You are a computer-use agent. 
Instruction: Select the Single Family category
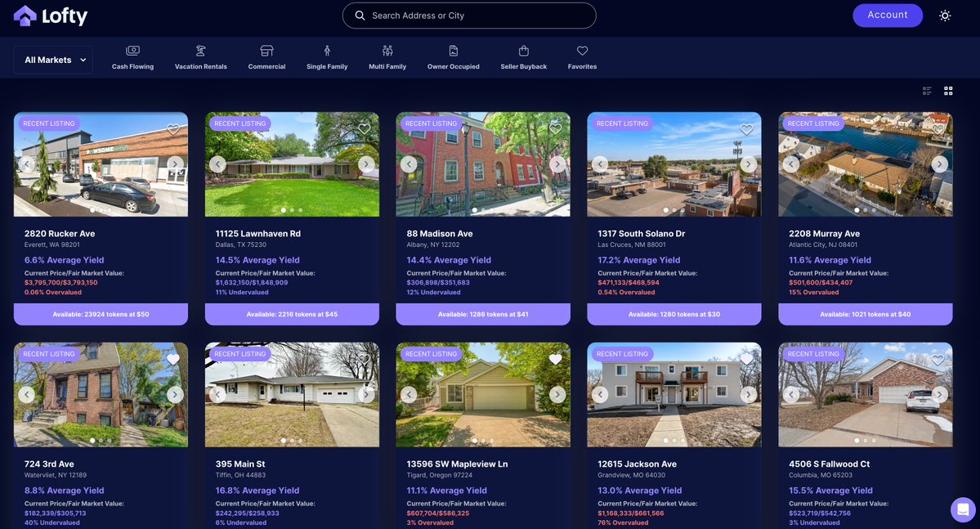[x=327, y=57]
